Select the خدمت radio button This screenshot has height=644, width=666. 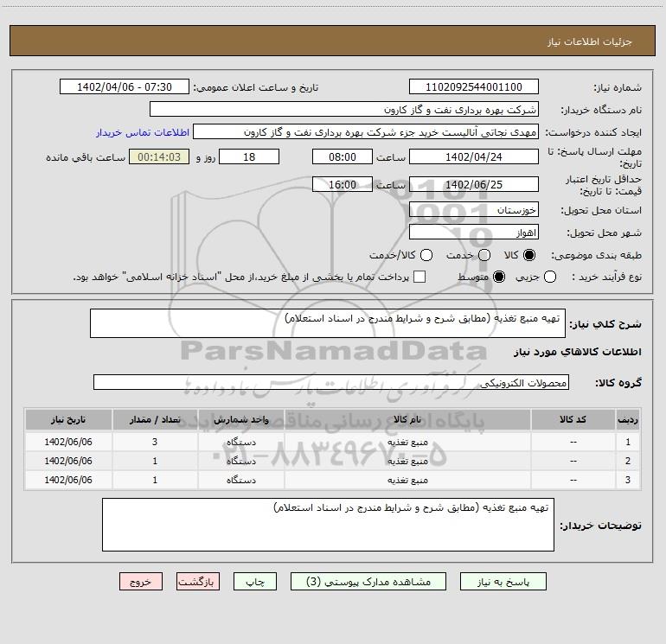[x=484, y=255]
